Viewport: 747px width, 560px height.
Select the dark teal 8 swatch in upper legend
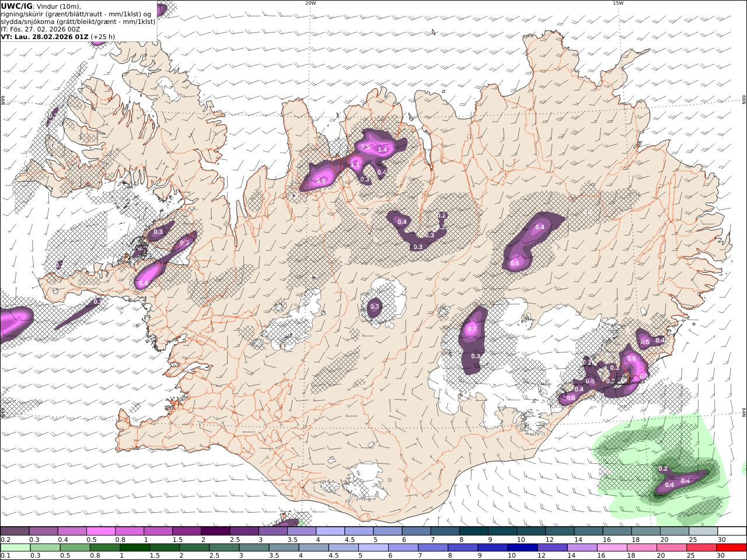pyautogui.click(x=473, y=531)
